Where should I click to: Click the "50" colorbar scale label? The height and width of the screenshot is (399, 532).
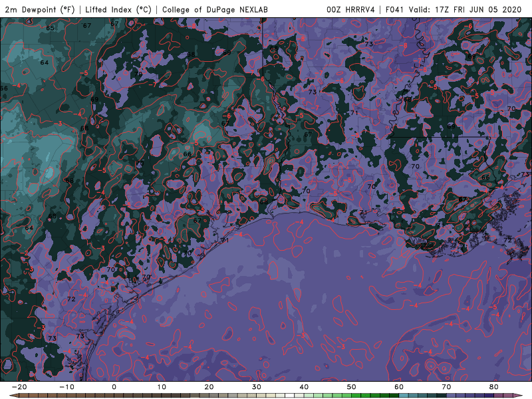[352, 387]
